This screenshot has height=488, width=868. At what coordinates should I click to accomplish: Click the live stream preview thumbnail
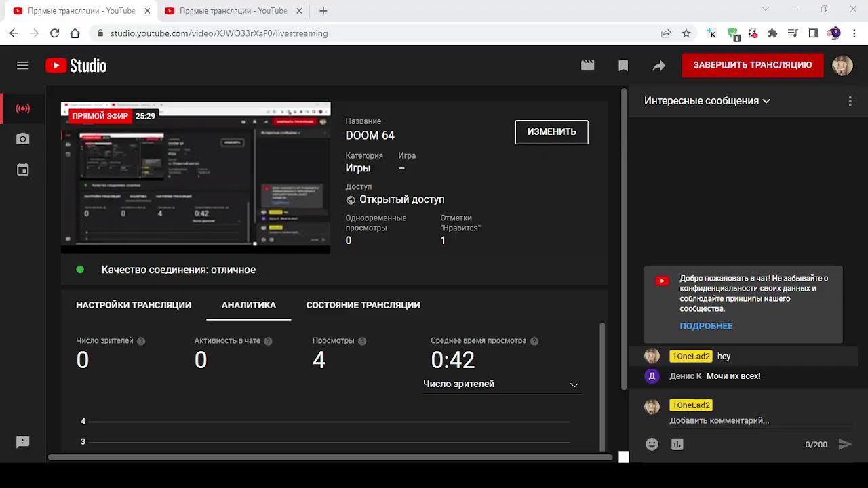coord(196,178)
